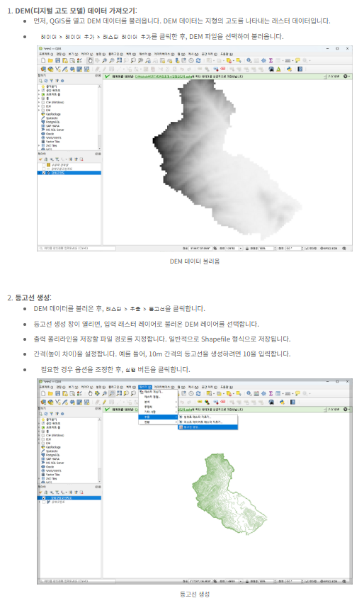Select Pan Map hand tool in contour screenshot
The height and width of the screenshot is (598, 364).
pyautogui.click(x=90, y=393)
